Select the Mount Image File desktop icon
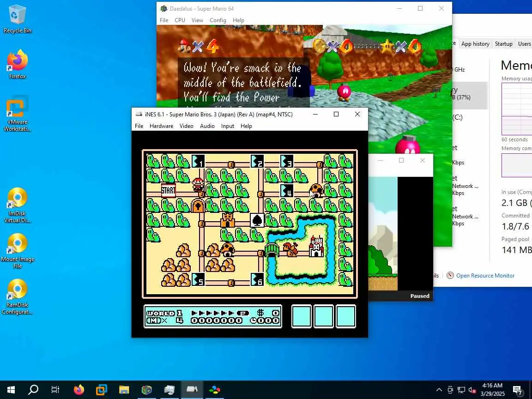Viewport: 532px width, 399px height. click(17, 251)
